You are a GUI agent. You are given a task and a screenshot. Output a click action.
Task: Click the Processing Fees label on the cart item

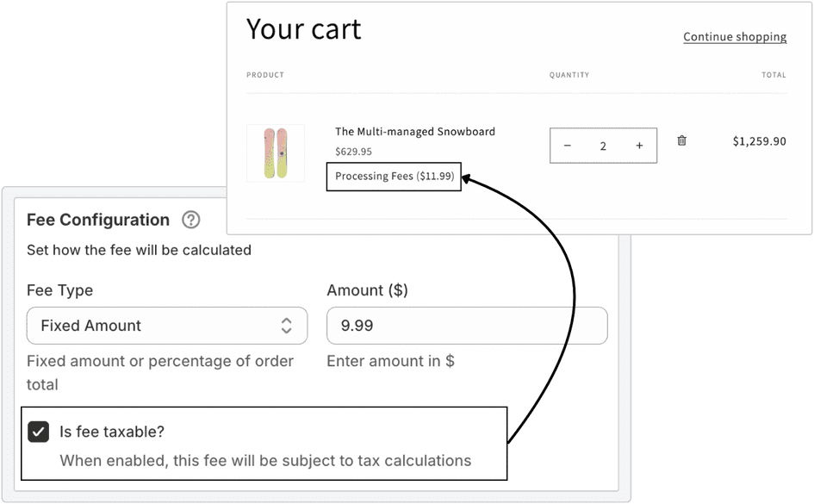(x=394, y=176)
